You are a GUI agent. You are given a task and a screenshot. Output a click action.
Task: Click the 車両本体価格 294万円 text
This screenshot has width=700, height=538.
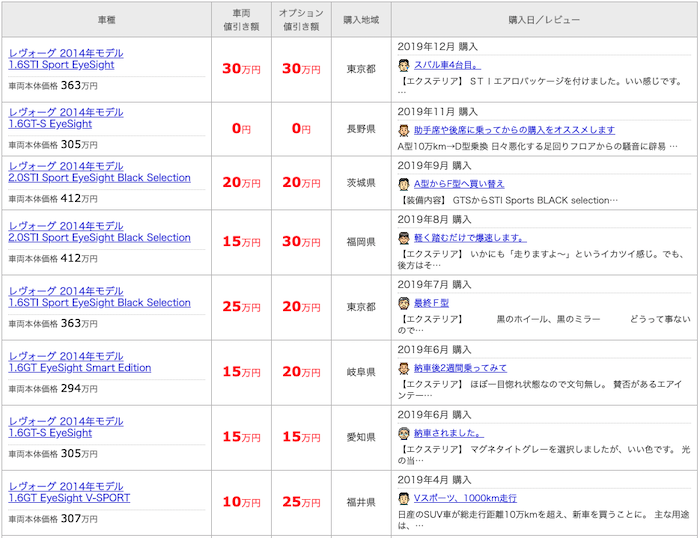pyautogui.click(x=53, y=388)
